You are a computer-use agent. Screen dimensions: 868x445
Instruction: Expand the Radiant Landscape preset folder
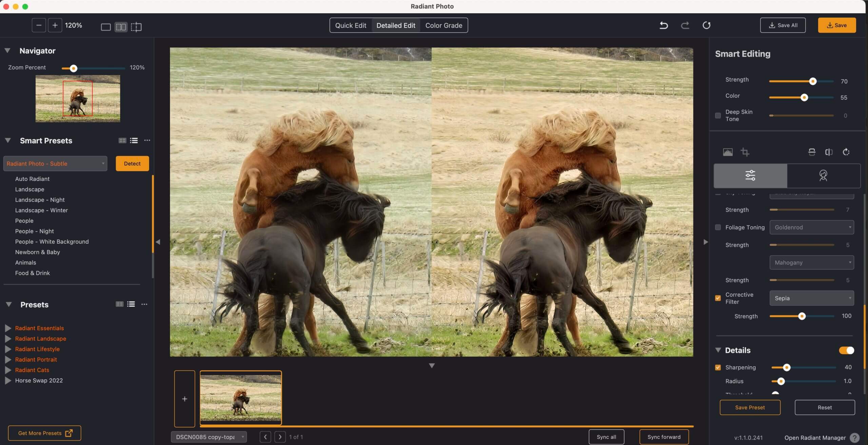8,339
